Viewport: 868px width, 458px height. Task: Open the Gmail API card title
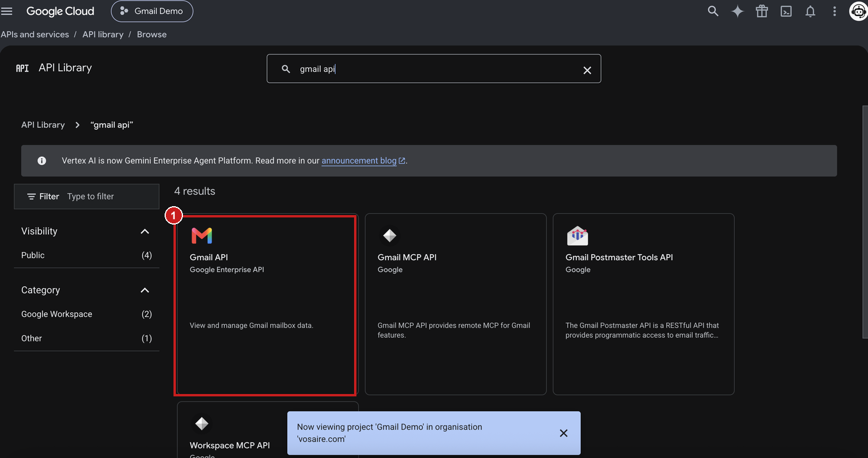point(208,257)
